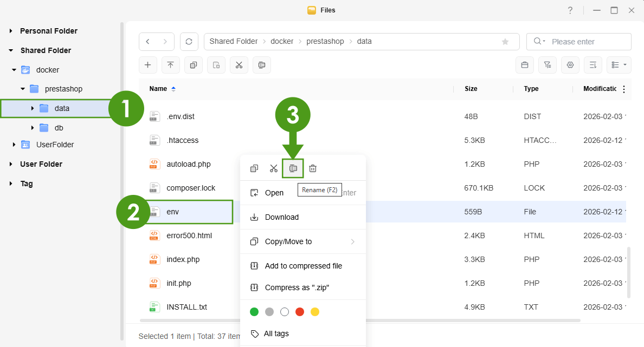Click the Cut icon in the toolbar
The width and height of the screenshot is (644, 347).
click(239, 65)
